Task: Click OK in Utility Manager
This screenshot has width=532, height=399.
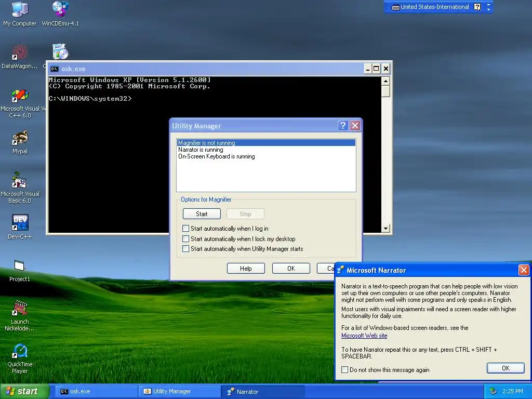Action: (x=291, y=269)
